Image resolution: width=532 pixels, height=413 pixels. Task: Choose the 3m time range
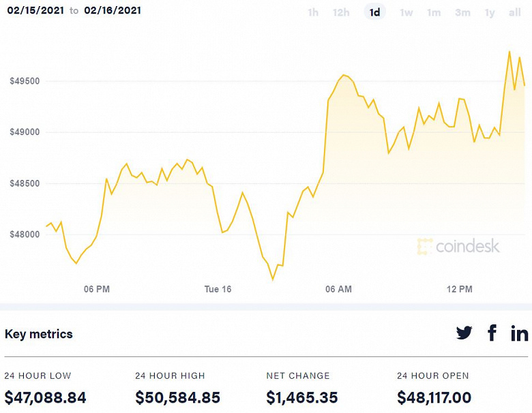462,12
